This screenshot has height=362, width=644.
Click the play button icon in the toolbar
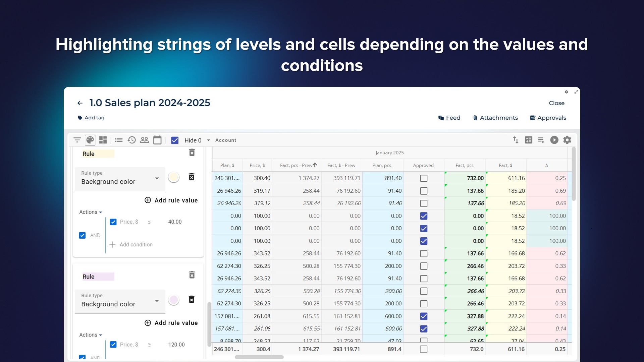click(x=554, y=140)
